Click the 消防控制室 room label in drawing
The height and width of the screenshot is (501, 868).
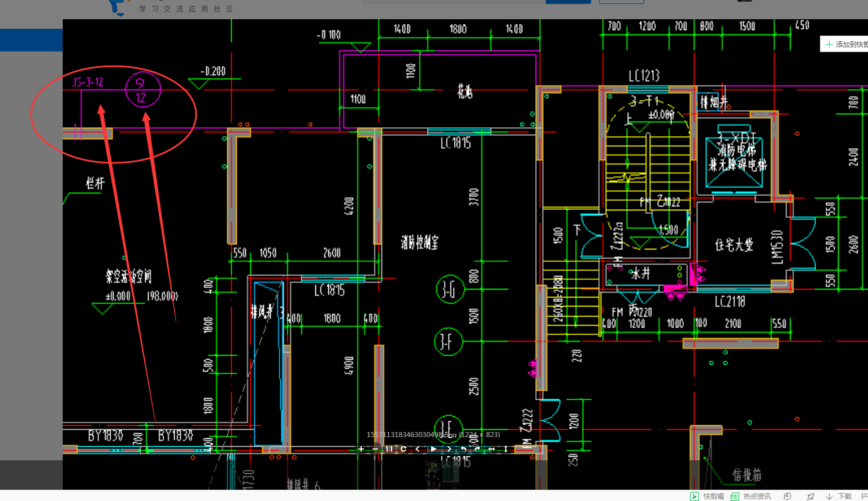pos(419,243)
